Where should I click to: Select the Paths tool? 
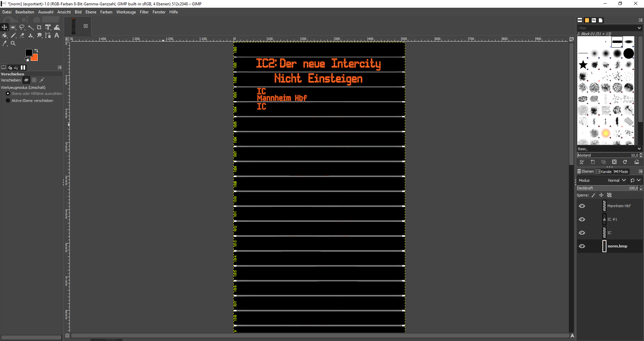pyautogui.click(x=48, y=36)
